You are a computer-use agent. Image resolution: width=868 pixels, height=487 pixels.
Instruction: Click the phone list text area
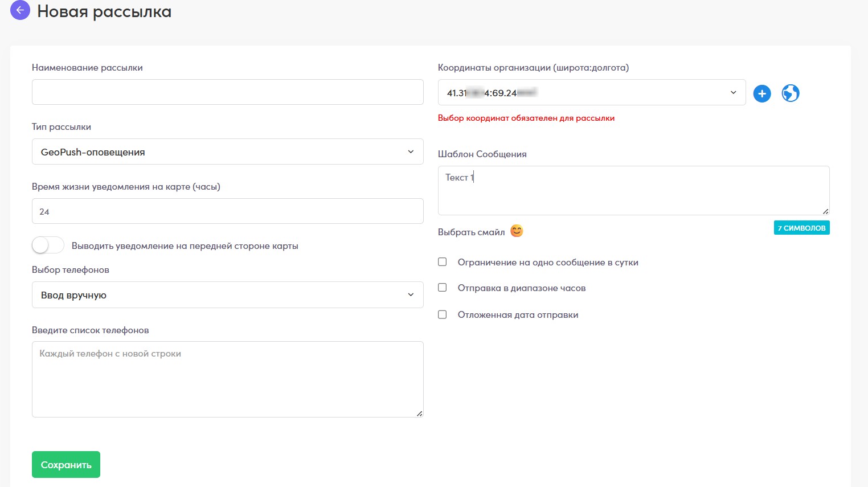tap(228, 379)
